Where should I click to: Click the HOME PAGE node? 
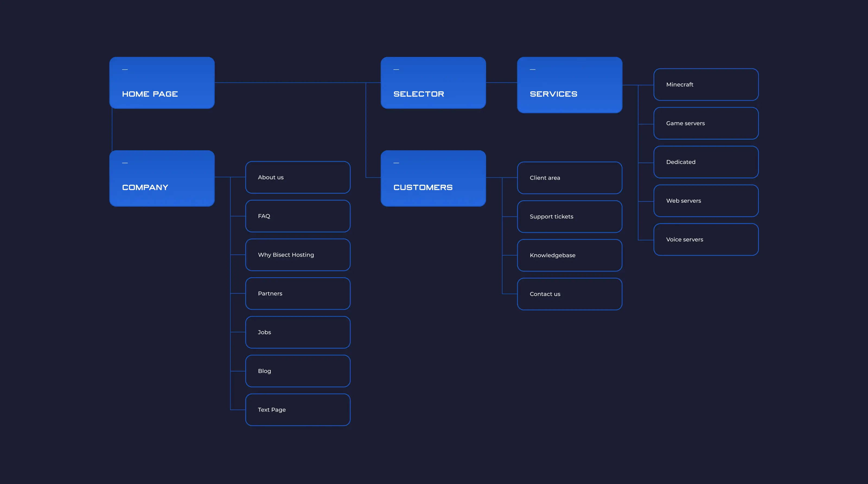pyautogui.click(x=162, y=82)
